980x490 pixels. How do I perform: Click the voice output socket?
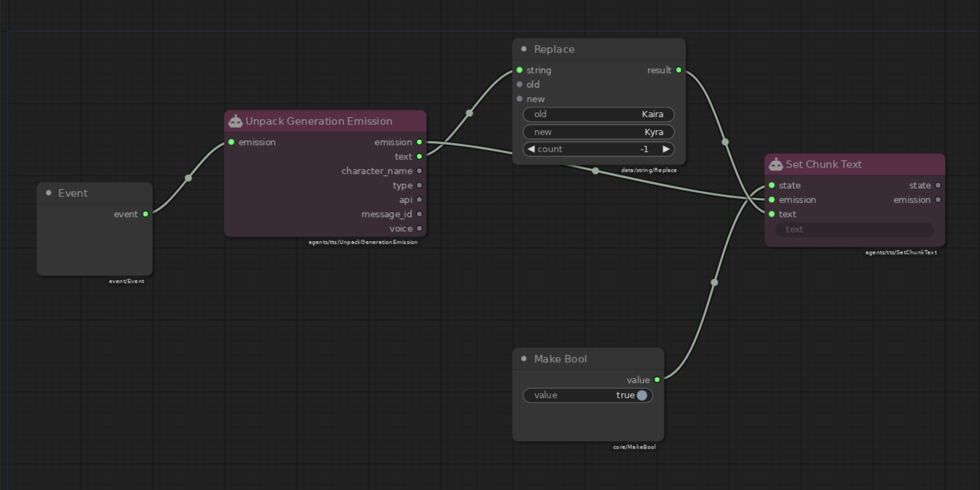(419, 229)
